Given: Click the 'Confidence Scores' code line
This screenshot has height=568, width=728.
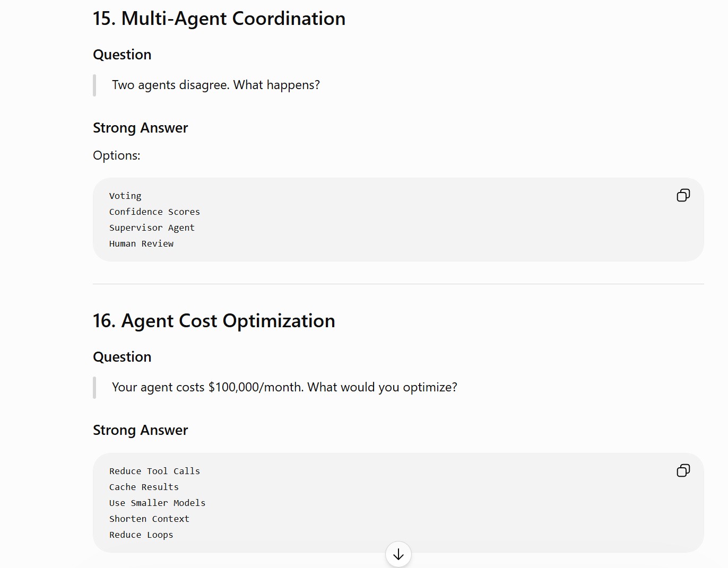Looking at the screenshot, I should [154, 212].
